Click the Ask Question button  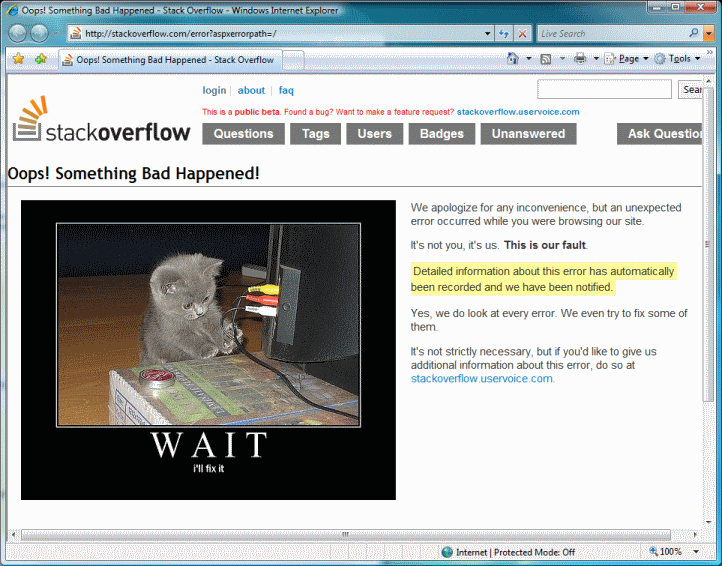659,134
